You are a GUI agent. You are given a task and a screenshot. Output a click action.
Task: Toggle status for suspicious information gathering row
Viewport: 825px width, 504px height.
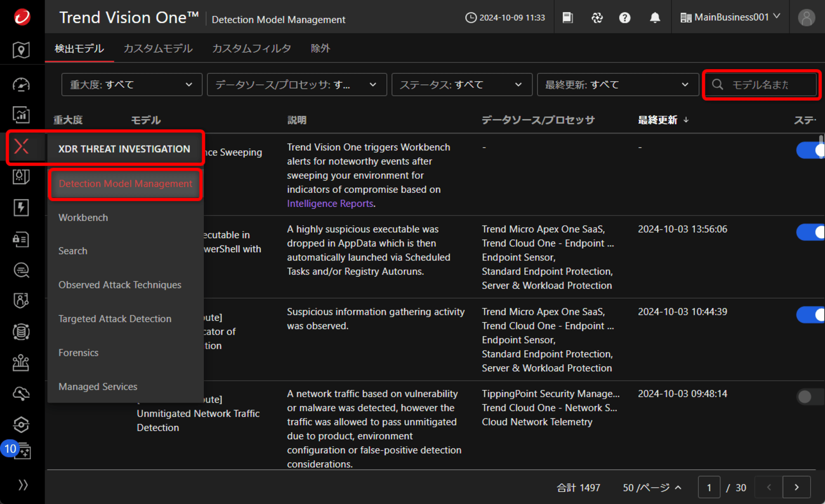810,315
